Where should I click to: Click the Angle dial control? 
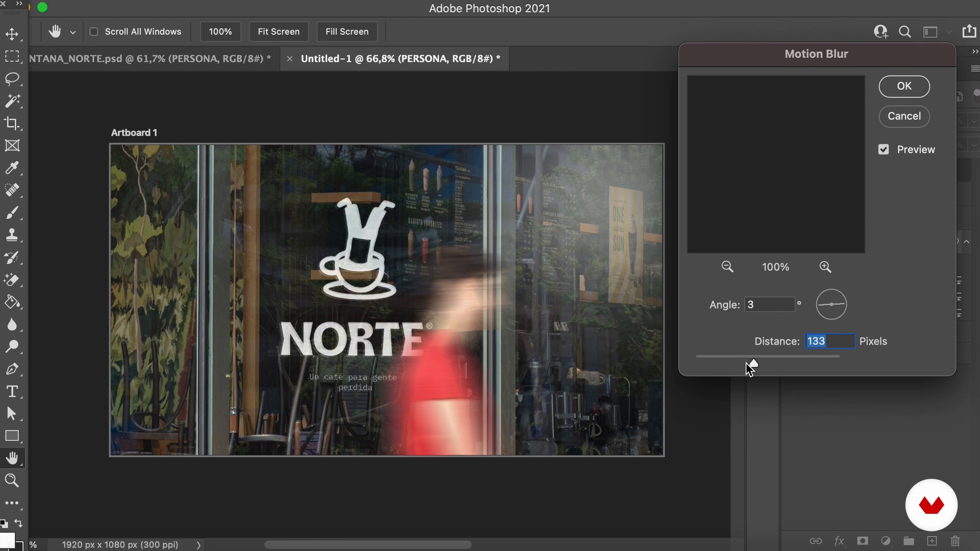[831, 305]
